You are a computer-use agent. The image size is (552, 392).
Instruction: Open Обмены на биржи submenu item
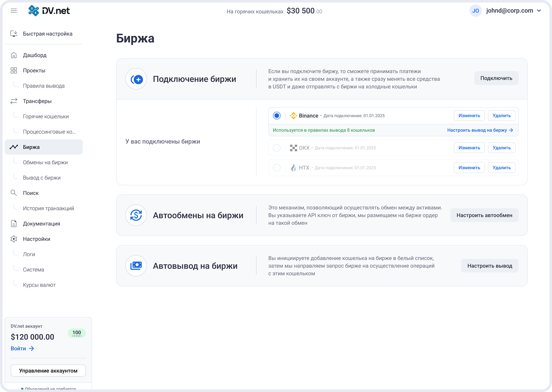point(45,162)
